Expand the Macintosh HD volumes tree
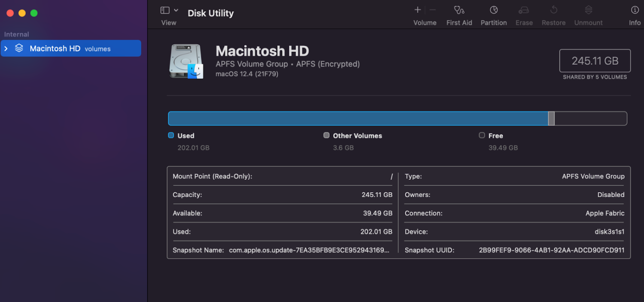 [6, 48]
